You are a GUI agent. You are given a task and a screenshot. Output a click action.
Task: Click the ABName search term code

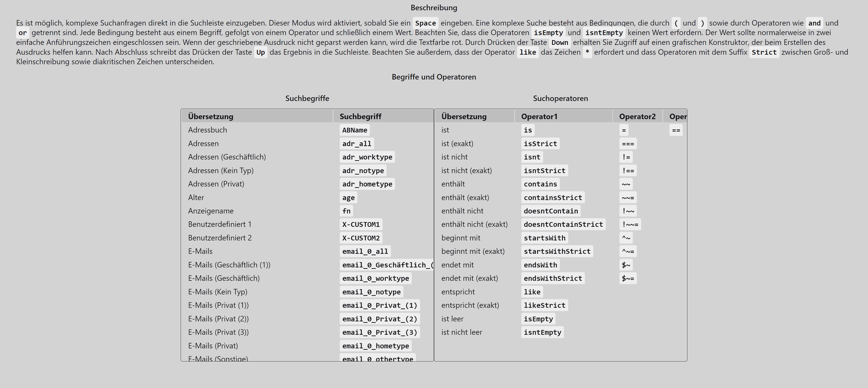pos(354,130)
